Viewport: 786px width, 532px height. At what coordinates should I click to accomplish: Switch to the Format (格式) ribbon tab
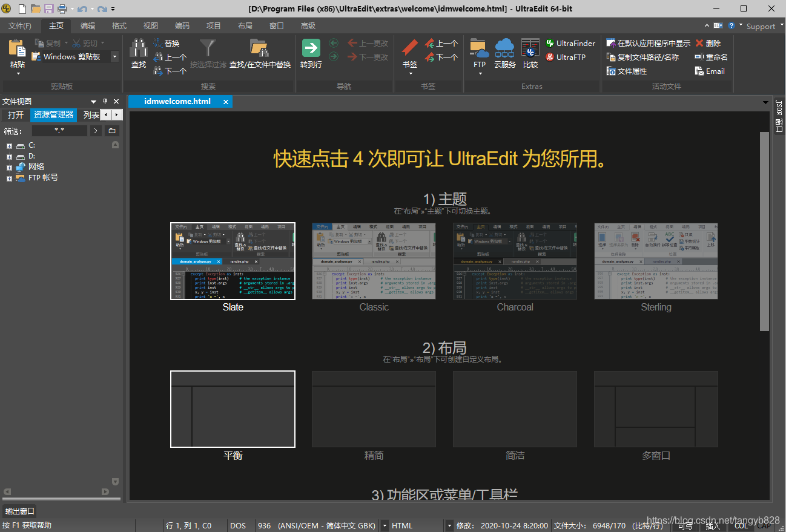[x=119, y=25]
